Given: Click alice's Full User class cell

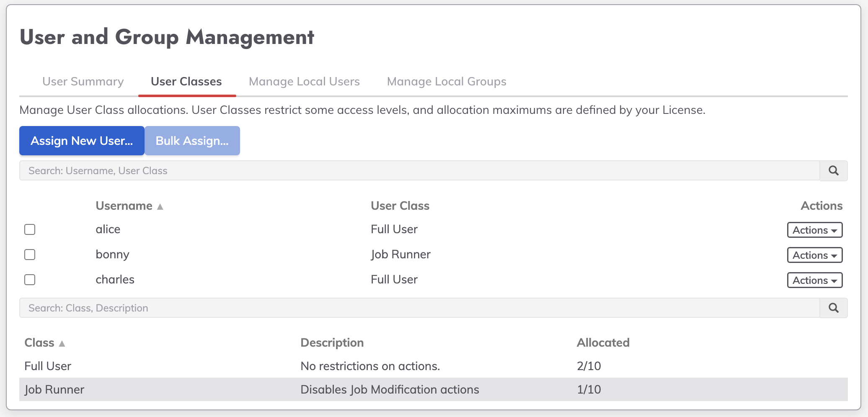Looking at the screenshot, I should [x=394, y=229].
